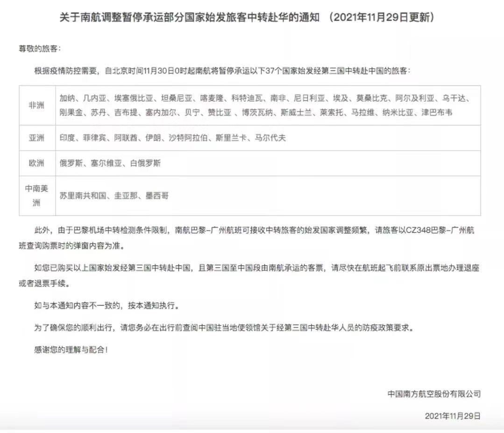Click the country name 马尔代夫
The height and width of the screenshot is (433, 504).
click(270, 138)
